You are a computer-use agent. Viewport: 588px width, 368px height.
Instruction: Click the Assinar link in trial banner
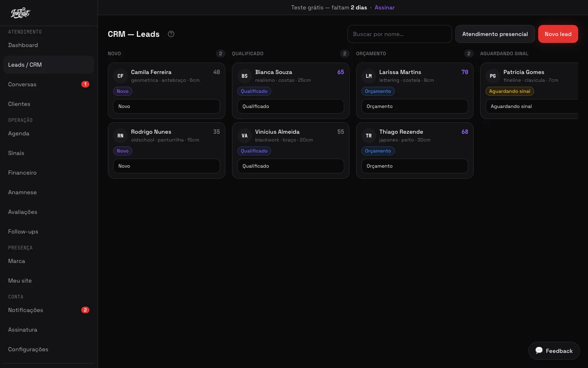click(385, 7)
